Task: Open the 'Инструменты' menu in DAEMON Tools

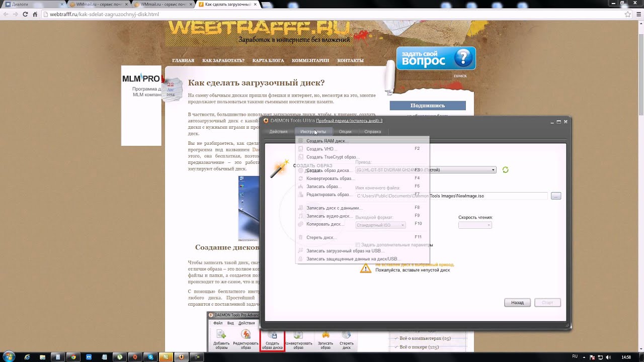Action: 313,132
